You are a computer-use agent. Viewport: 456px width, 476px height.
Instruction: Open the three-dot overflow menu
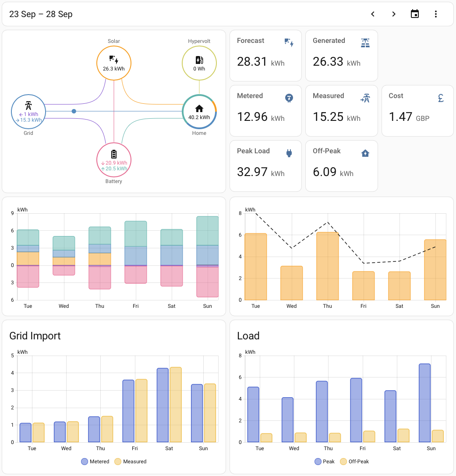coord(435,14)
